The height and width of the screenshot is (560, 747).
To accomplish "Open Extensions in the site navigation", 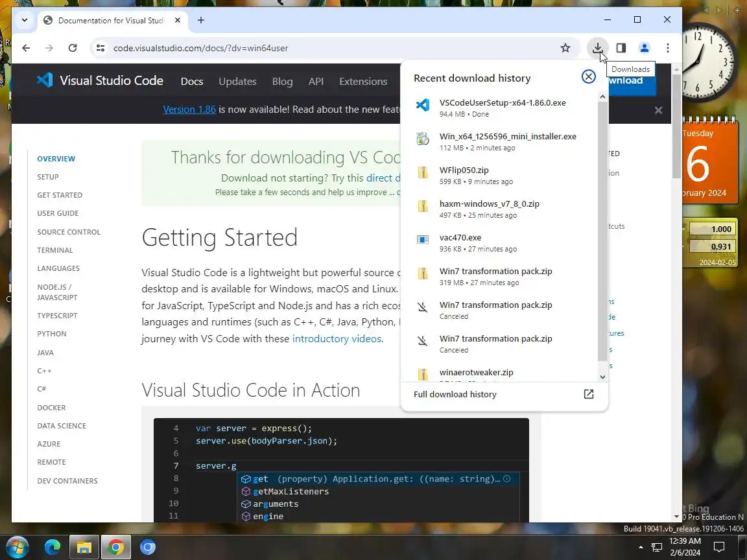I will click(x=363, y=82).
